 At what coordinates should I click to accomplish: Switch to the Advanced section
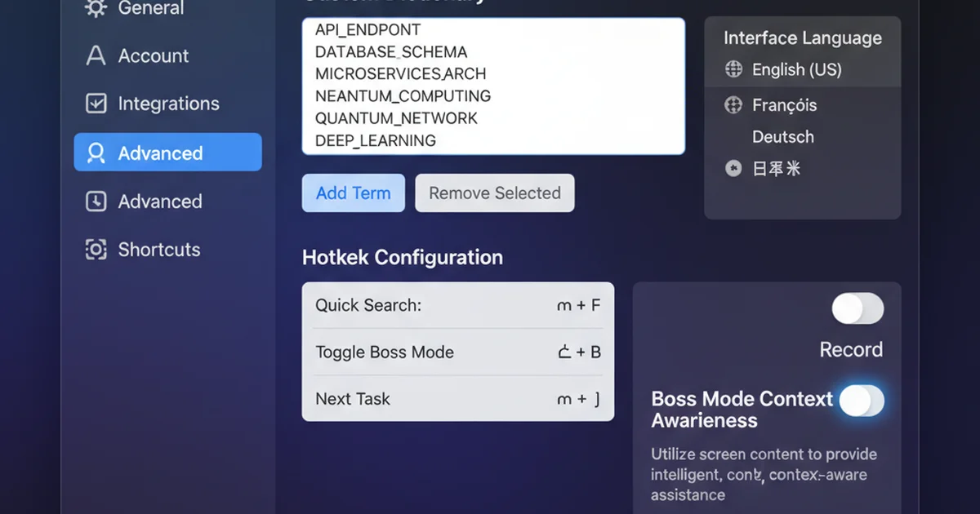pyautogui.click(x=161, y=153)
